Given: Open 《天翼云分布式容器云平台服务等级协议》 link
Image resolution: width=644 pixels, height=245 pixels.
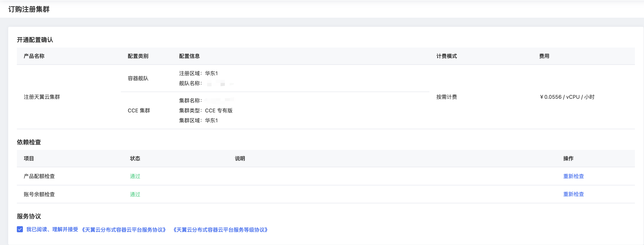Looking at the screenshot, I should point(220,229).
